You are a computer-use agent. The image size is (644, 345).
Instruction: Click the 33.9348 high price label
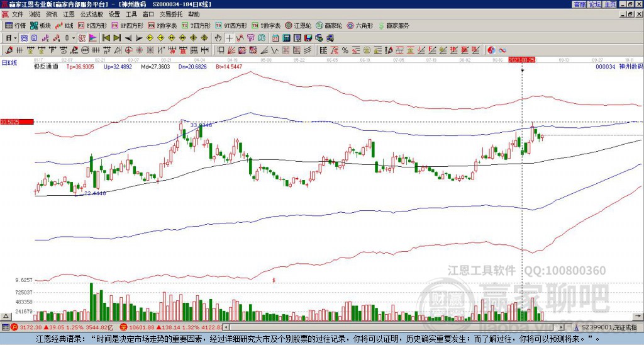201,125
